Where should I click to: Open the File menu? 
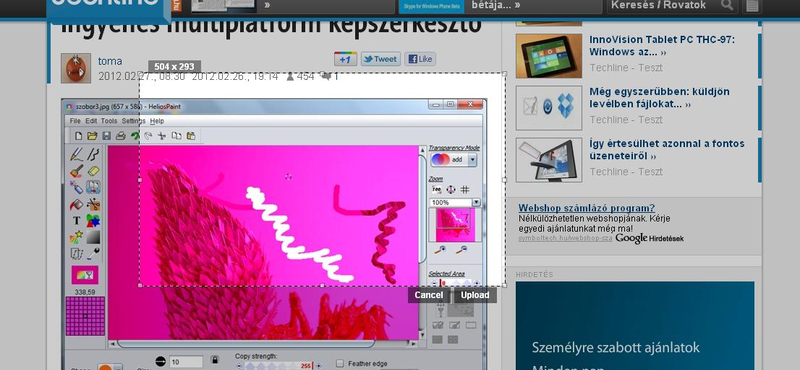tap(75, 121)
